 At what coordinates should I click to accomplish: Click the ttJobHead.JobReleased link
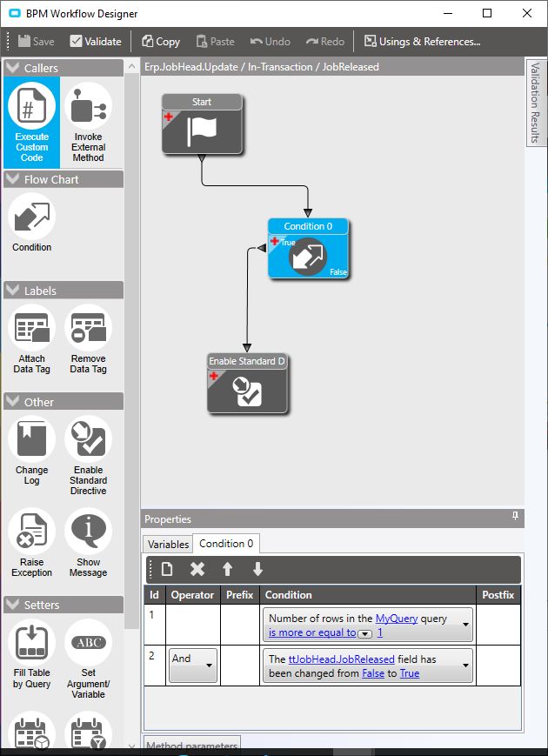point(341,659)
